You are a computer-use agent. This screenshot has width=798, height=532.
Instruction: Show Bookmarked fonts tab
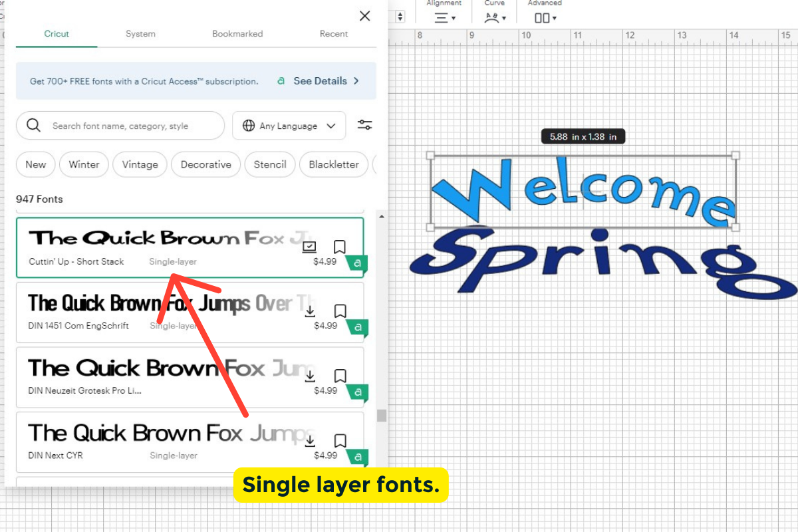(237, 34)
